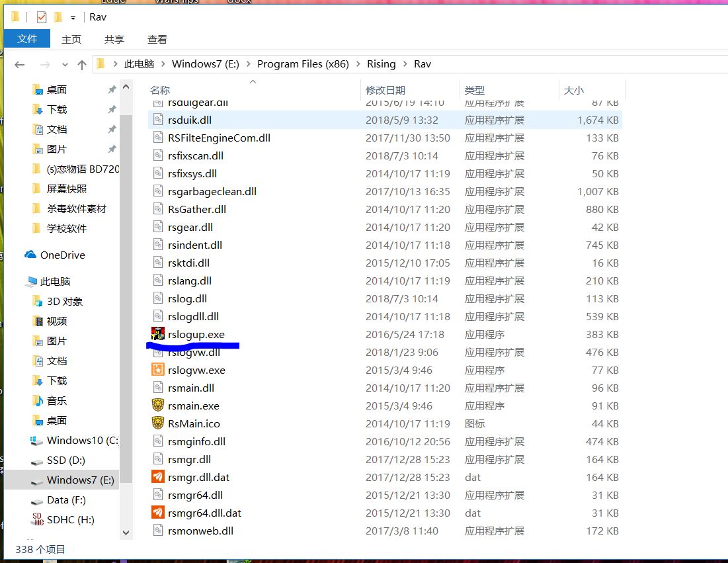
Task: Click the 此电脑 computer icon in sidebar
Action: pyautogui.click(x=32, y=282)
